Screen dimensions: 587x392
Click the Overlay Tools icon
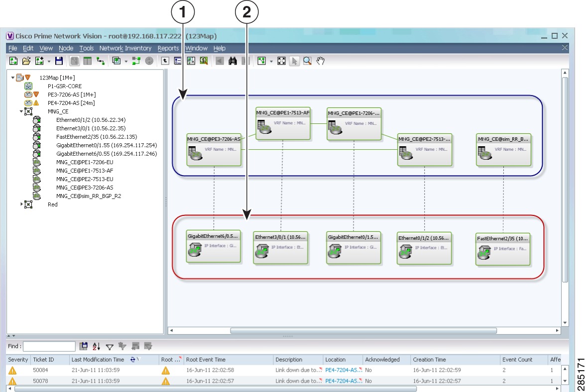point(117,61)
